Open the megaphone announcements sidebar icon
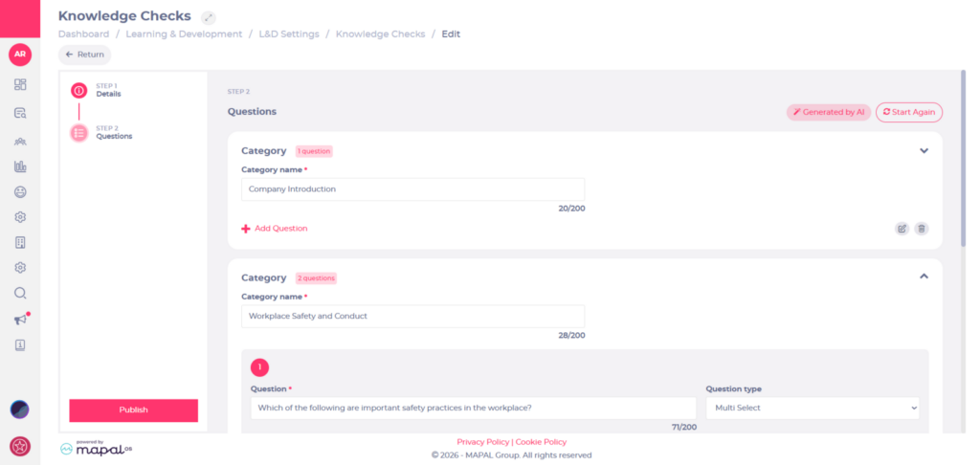Image resolution: width=980 pixels, height=465 pixels. (x=20, y=320)
